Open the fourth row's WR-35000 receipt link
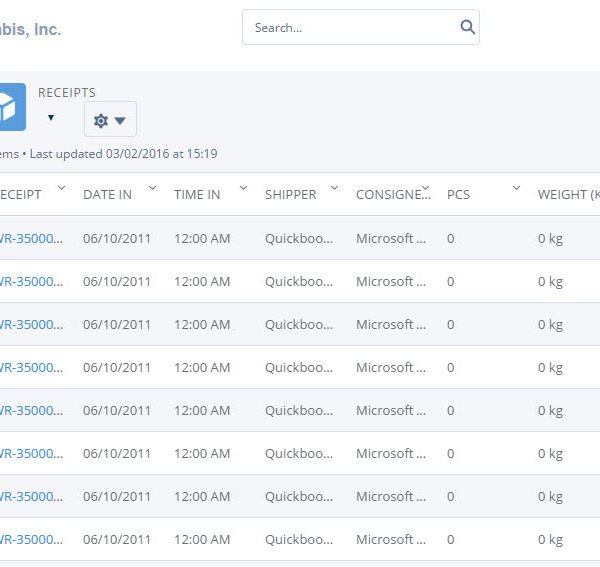The image size is (600, 567). pos(31,368)
